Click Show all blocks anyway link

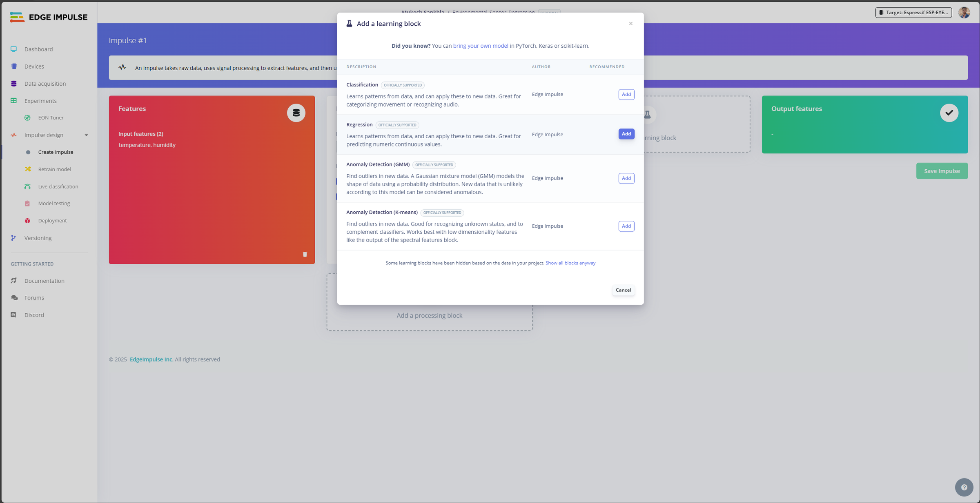570,263
